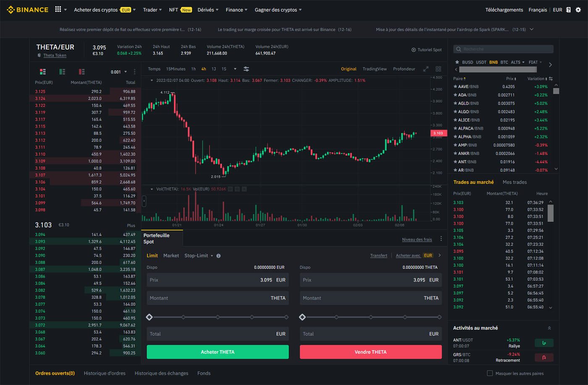Open order book more options dots

(135, 72)
